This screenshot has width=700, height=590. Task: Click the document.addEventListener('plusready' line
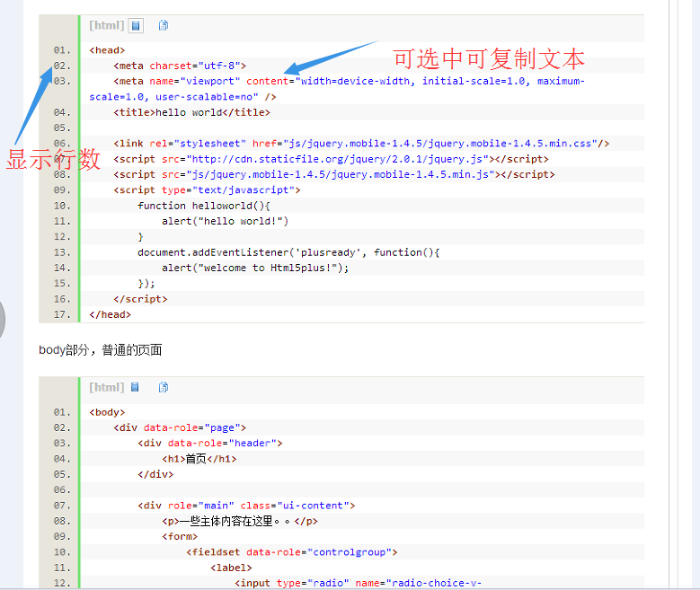[288, 252]
